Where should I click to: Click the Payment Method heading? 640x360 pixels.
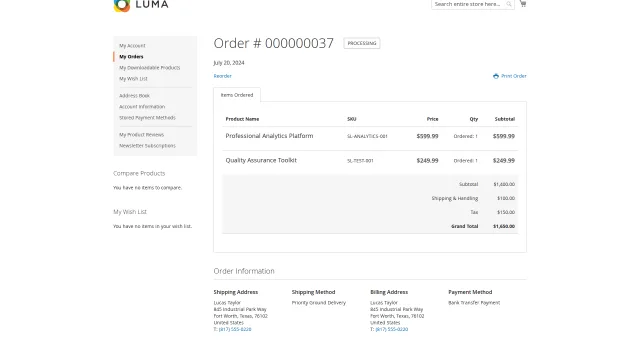[x=470, y=292]
